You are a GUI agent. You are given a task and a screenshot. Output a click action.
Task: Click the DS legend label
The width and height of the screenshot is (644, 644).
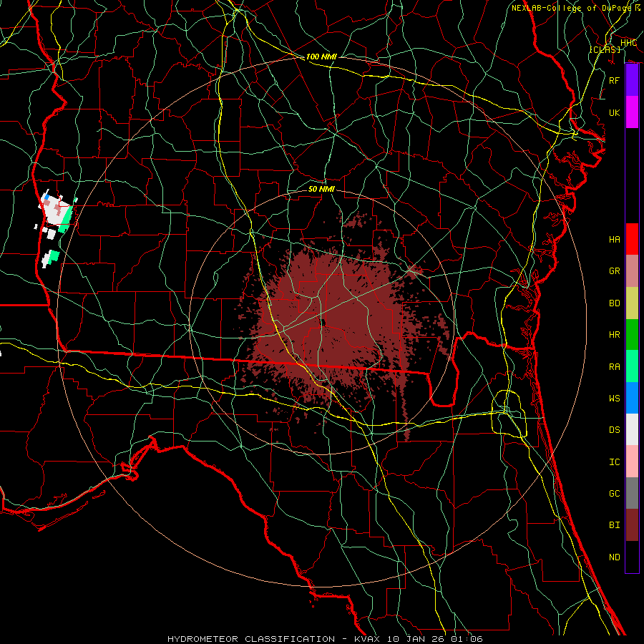point(614,430)
